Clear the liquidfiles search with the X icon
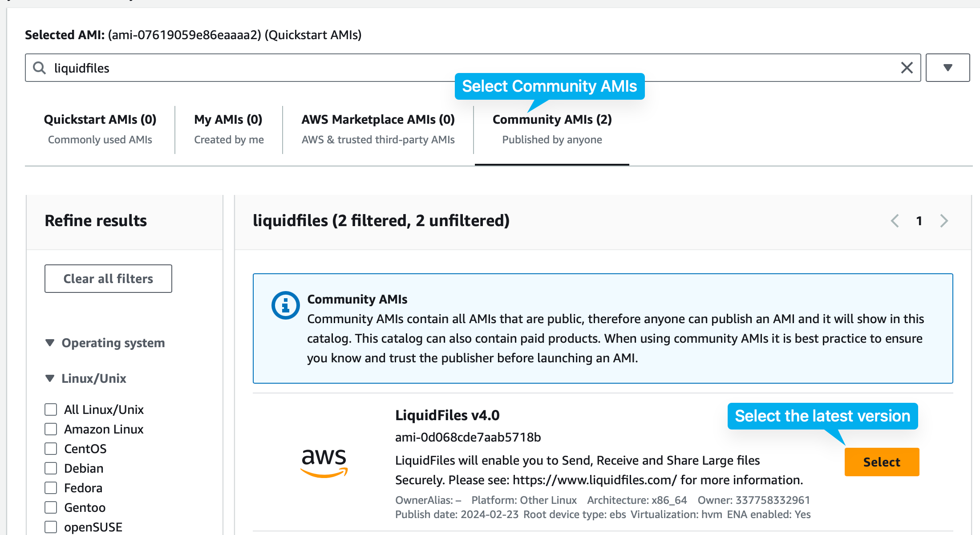The width and height of the screenshot is (980, 535). coord(907,68)
